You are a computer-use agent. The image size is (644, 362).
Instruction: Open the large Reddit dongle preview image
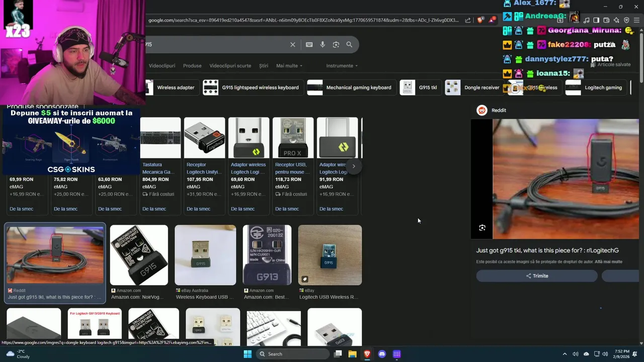(566, 179)
